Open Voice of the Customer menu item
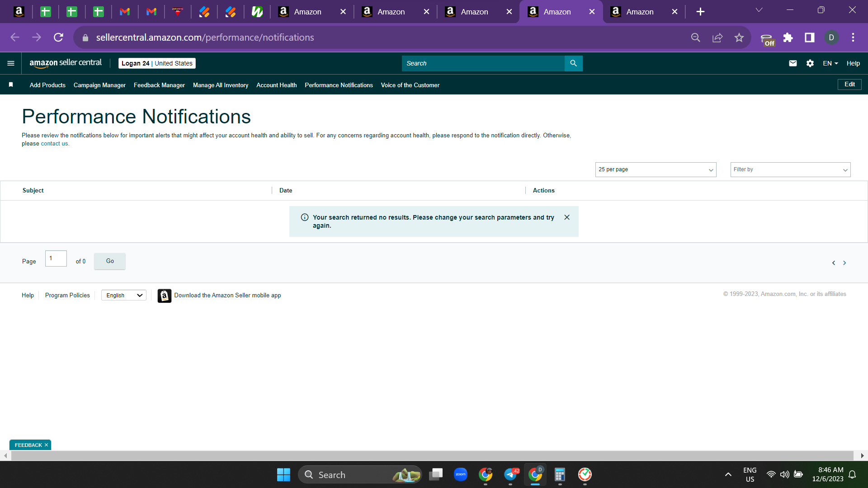 pos(410,85)
